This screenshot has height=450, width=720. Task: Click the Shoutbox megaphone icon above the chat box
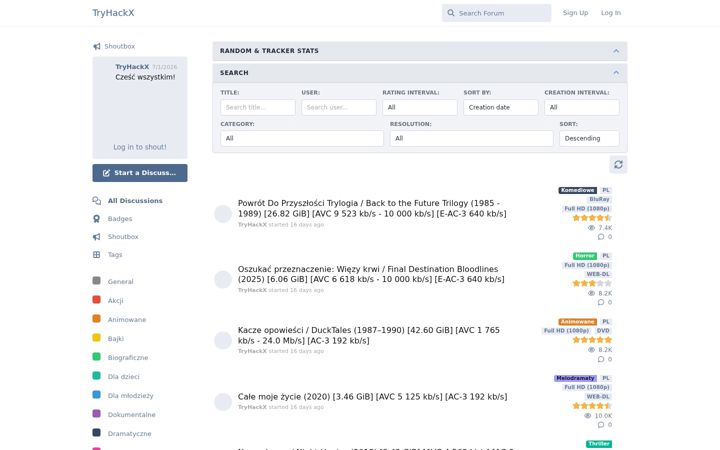97,46
